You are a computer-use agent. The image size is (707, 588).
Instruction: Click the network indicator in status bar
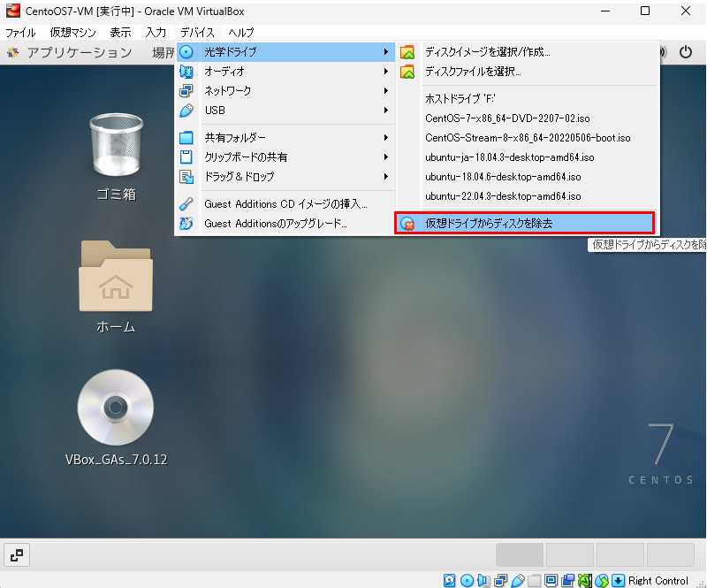click(x=501, y=581)
